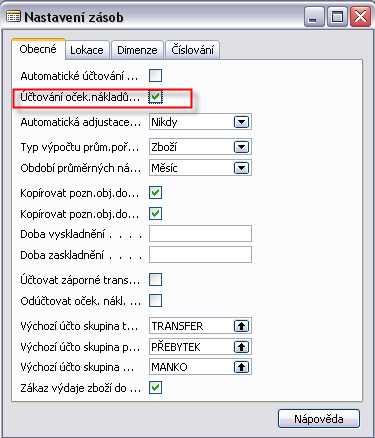The image size is (375, 438).
Task: Click the window icon beside Nastavení zásob title
Action: point(13,17)
